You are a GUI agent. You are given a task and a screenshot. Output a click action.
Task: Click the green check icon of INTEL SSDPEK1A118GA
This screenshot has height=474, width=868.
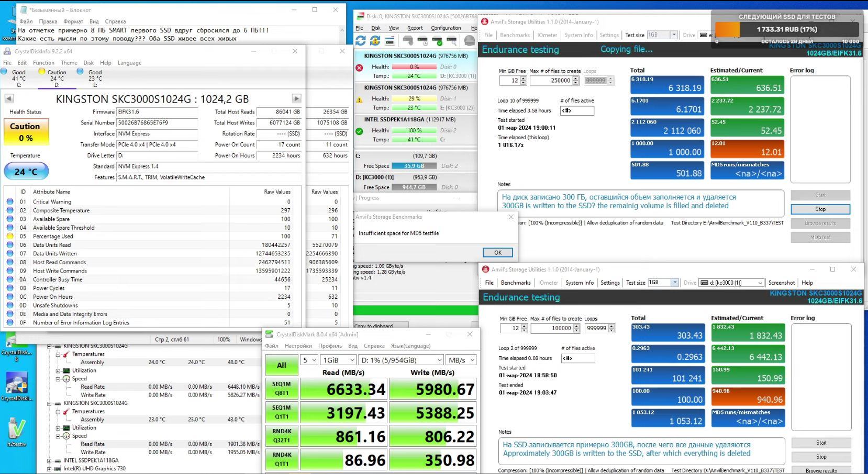coord(359,131)
